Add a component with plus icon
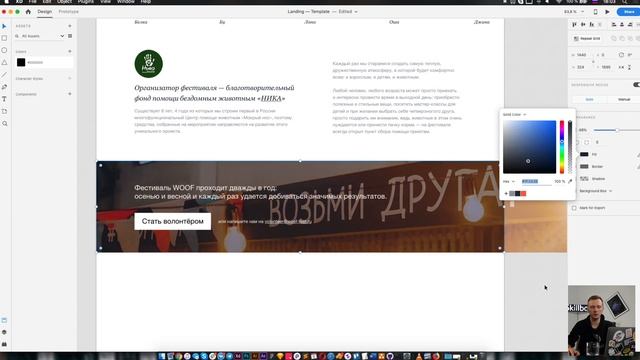 pos(70,94)
